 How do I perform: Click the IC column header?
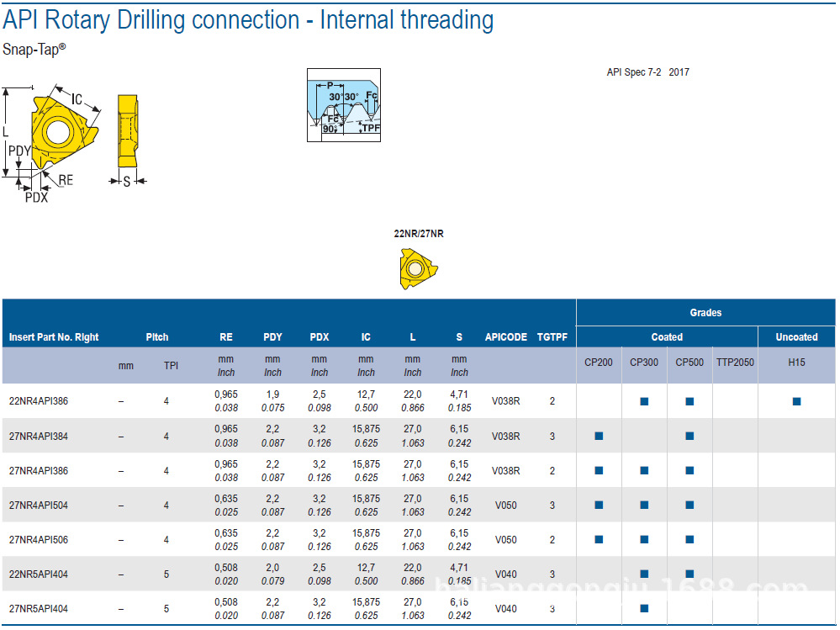366,337
